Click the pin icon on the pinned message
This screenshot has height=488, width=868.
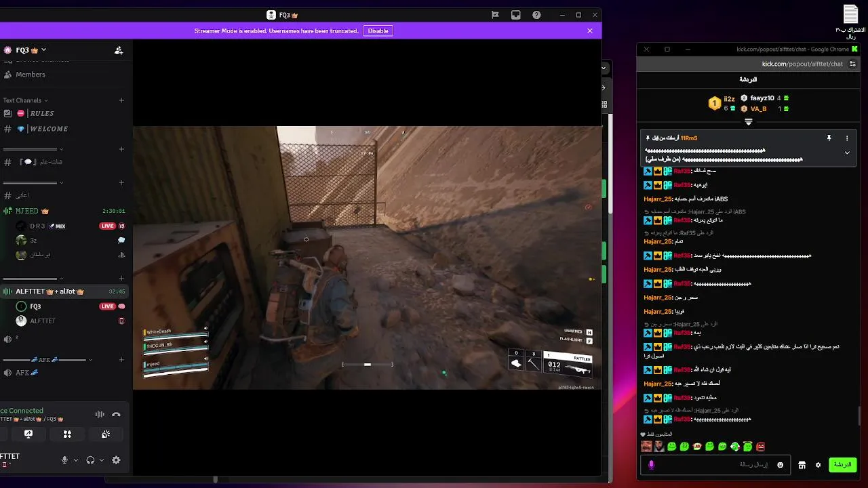click(x=829, y=138)
